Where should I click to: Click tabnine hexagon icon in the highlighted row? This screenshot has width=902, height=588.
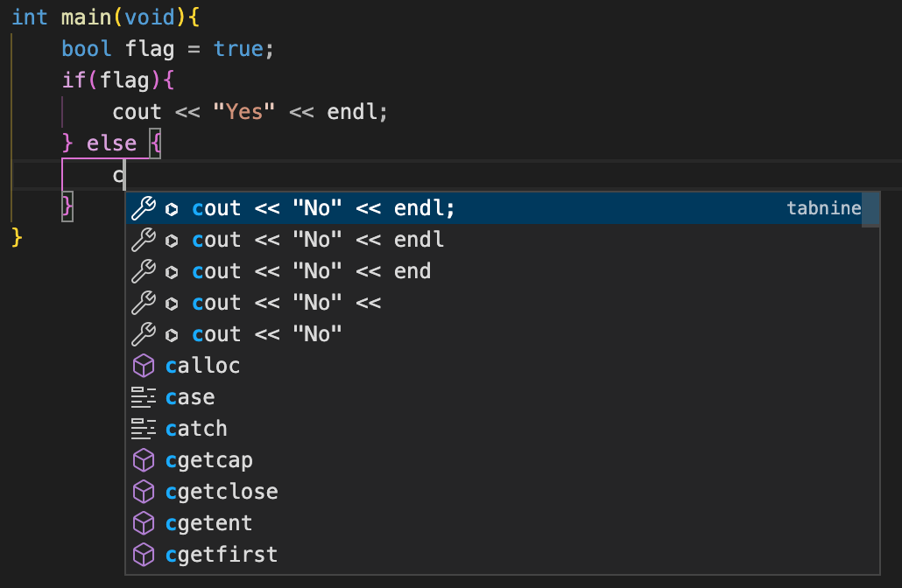(x=172, y=209)
